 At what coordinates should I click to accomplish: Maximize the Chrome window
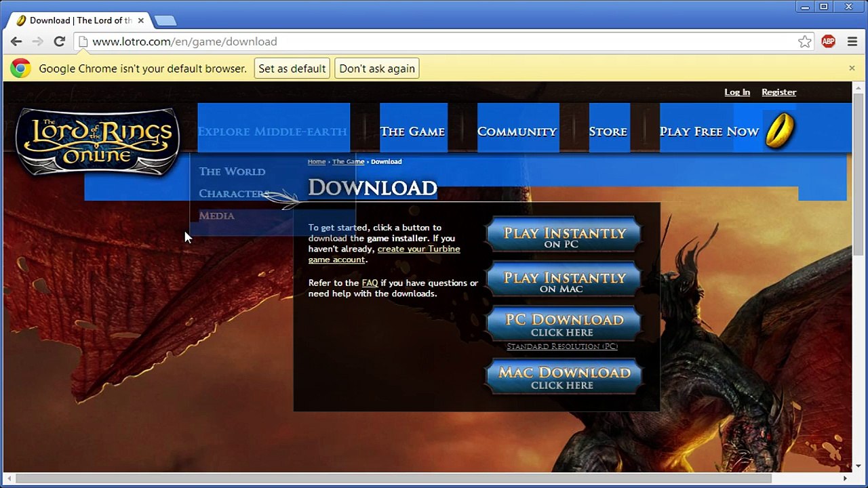[824, 7]
